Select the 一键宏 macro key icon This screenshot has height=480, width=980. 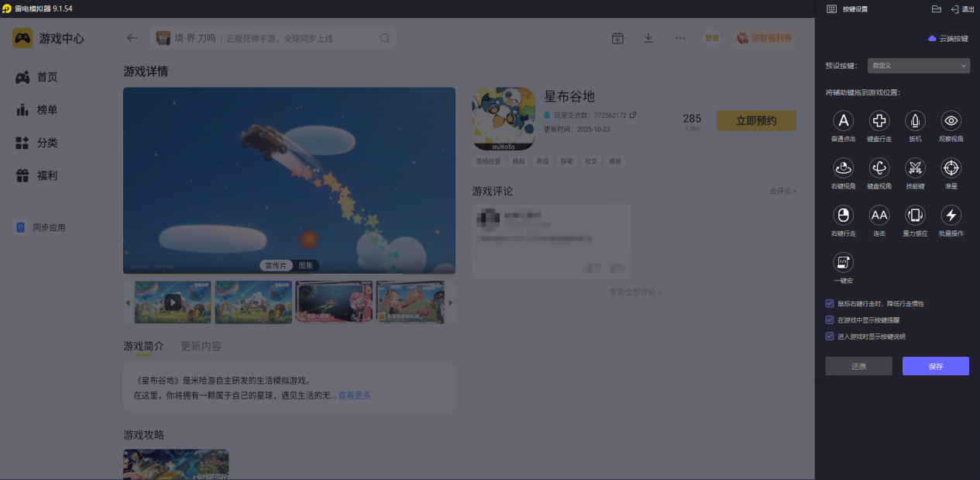pyautogui.click(x=843, y=264)
